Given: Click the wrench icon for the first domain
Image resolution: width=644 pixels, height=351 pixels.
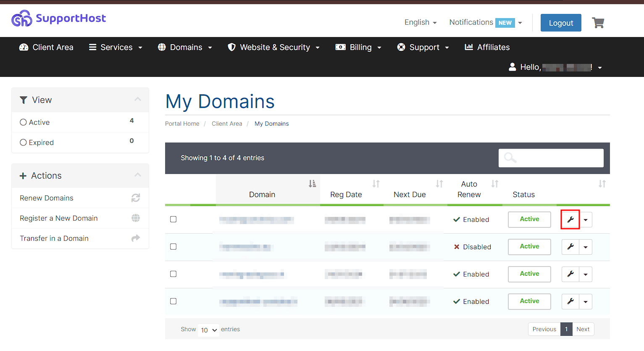Looking at the screenshot, I should pyautogui.click(x=570, y=219).
